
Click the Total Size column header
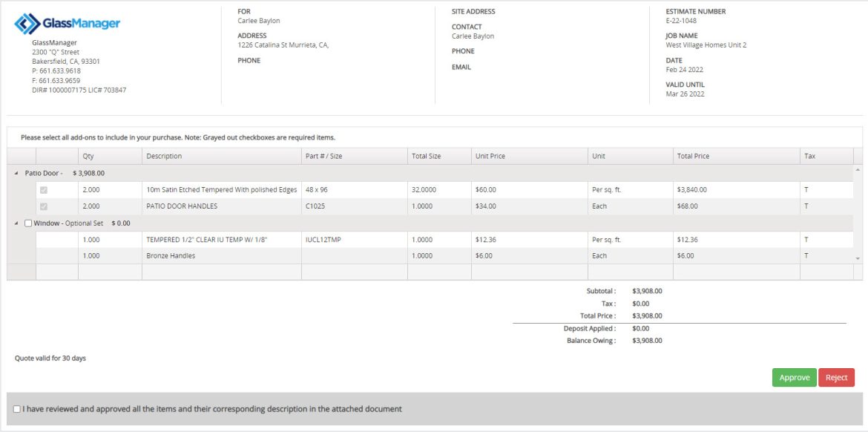(x=426, y=157)
